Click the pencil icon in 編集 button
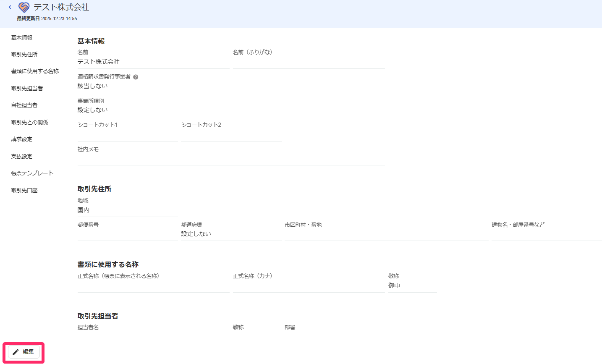 (x=16, y=352)
